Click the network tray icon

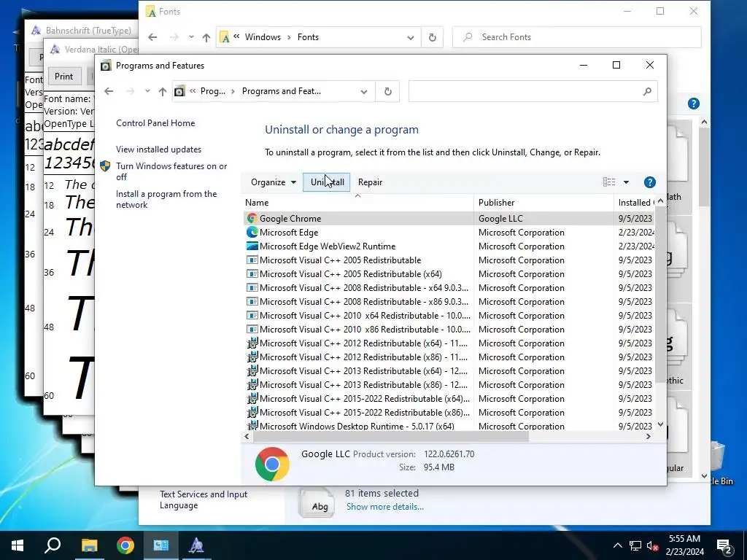click(x=635, y=545)
